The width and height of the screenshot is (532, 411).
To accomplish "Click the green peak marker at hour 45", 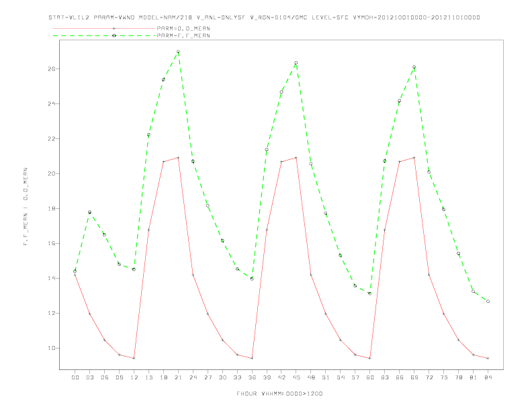I will click(296, 62).
